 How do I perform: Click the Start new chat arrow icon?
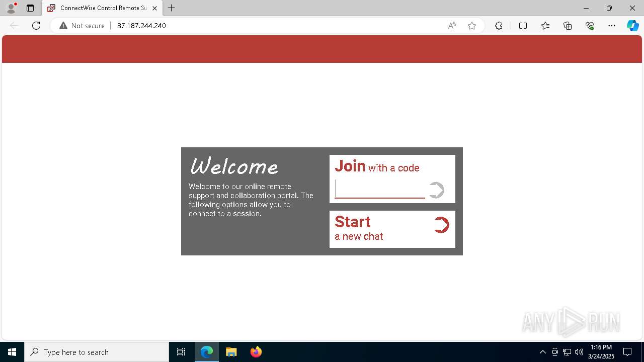pyautogui.click(x=441, y=225)
